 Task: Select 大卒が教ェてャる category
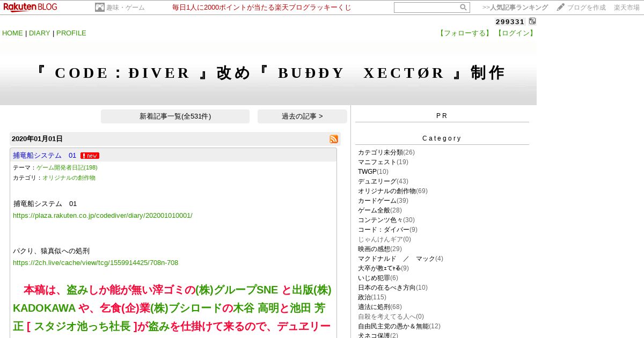click(x=379, y=268)
